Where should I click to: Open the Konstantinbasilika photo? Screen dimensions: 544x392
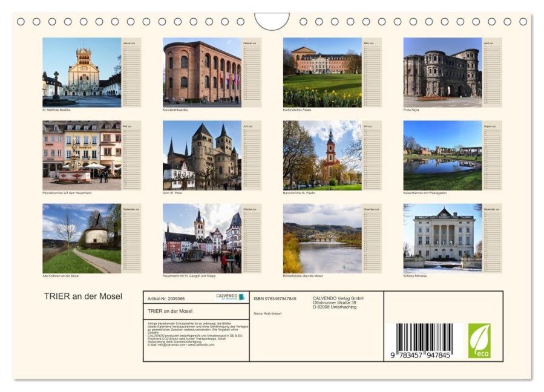202,72
